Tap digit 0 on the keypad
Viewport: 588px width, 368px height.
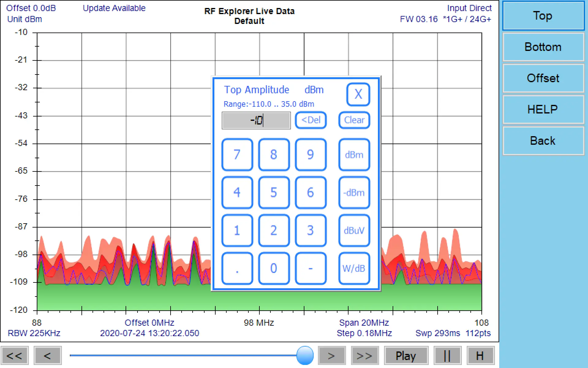click(x=274, y=269)
